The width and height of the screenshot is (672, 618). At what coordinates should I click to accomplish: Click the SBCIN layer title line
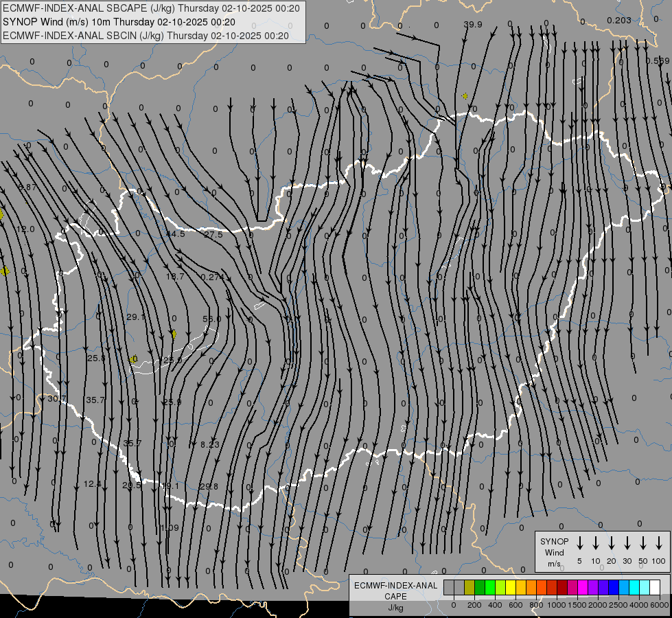[x=146, y=36]
